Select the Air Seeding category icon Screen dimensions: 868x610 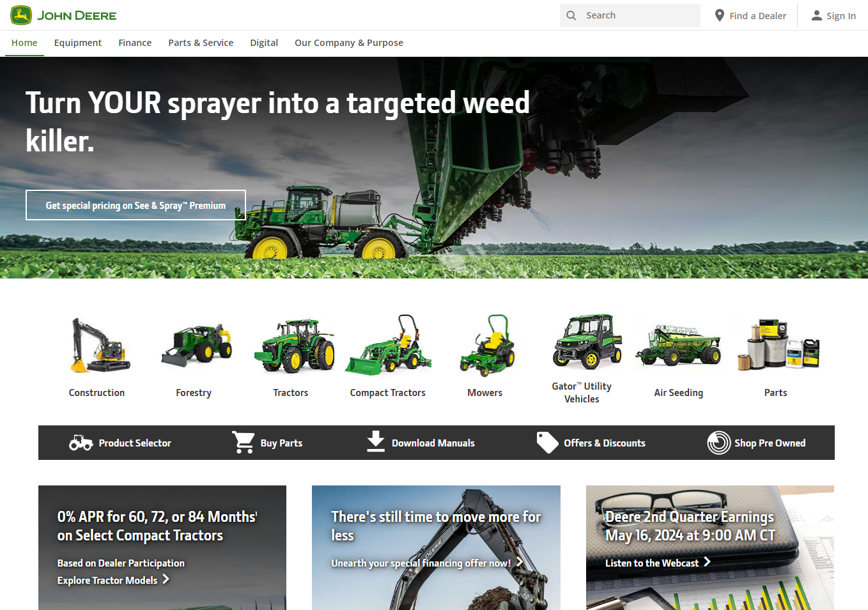click(678, 345)
